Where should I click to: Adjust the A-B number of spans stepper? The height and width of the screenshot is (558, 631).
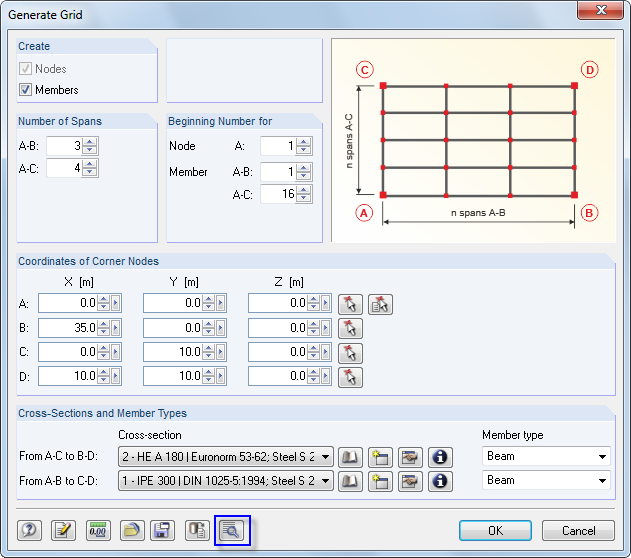[x=90, y=146]
